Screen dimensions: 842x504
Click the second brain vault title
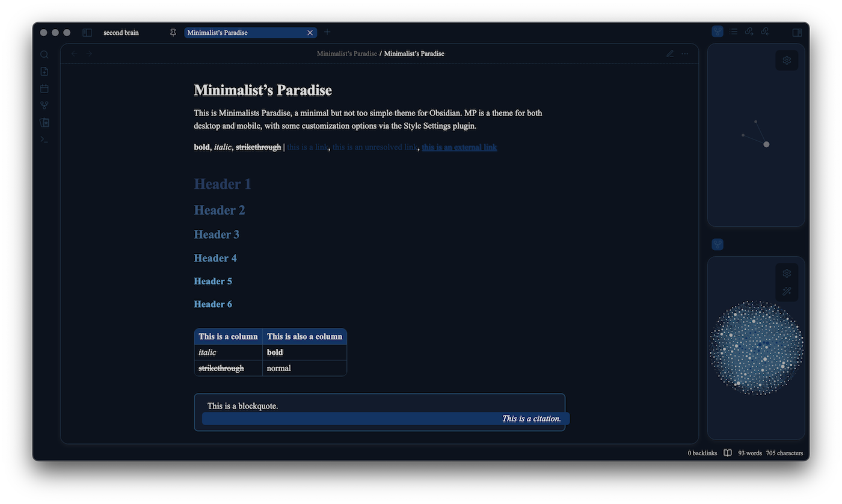121,32
